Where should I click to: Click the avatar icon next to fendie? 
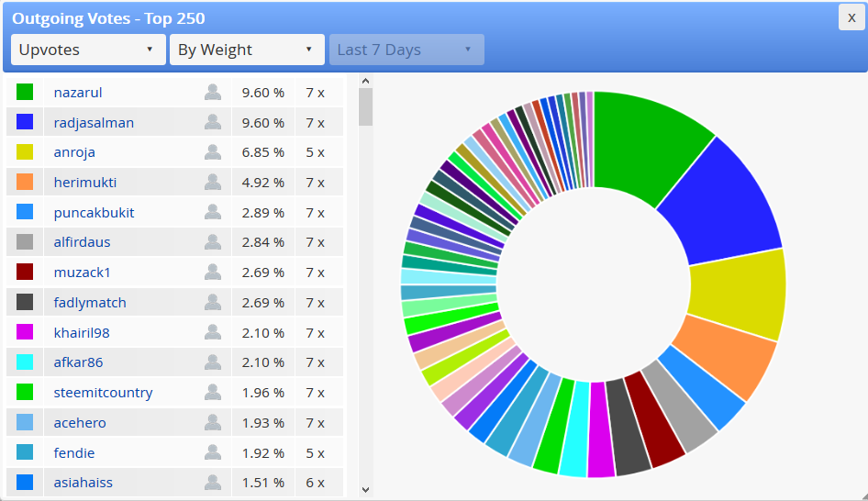pyautogui.click(x=213, y=452)
